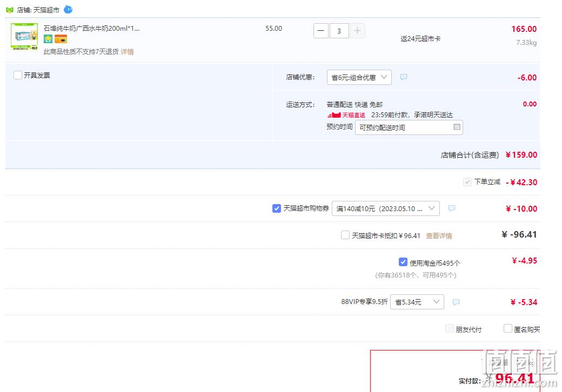Click the 88VIP专享9.5折 label

point(364,302)
